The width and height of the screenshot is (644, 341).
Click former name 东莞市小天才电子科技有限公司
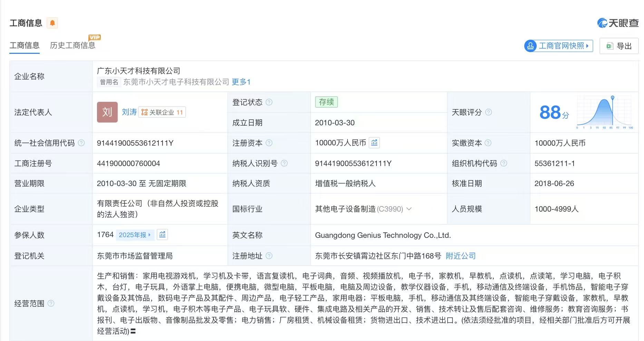[176, 82]
